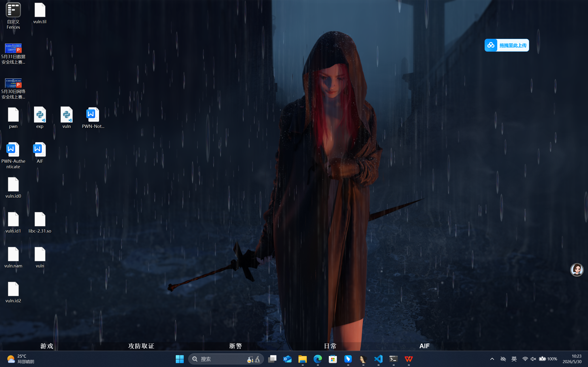Image resolution: width=588 pixels, height=367 pixels.
Task: Open the Windows Start menu
Action: tap(179, 359)
